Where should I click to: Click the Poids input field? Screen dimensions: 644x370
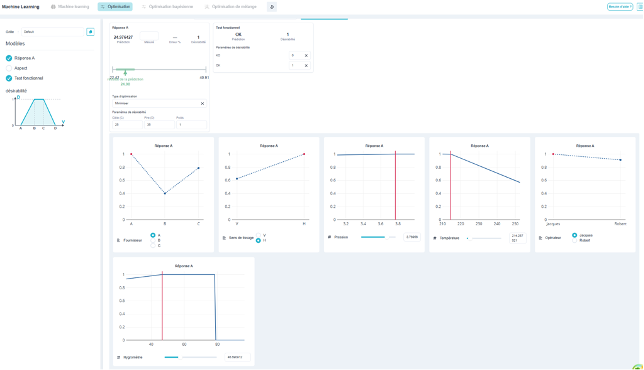[x=191, y=124]
